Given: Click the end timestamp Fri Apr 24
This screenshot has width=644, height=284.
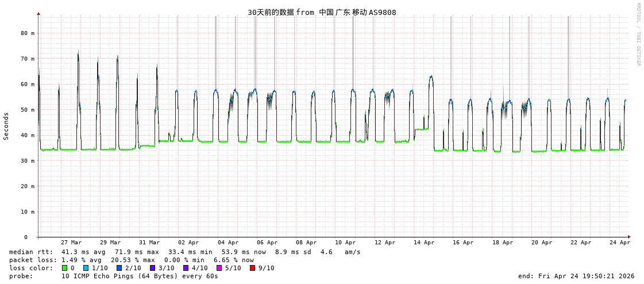Looking at the screenshot, I should (x=576, y=276).
